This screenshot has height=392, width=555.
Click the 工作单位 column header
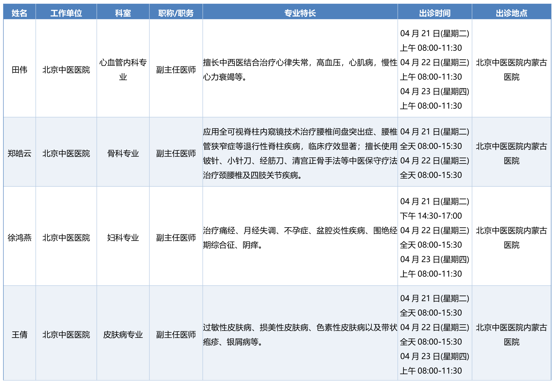66,13
